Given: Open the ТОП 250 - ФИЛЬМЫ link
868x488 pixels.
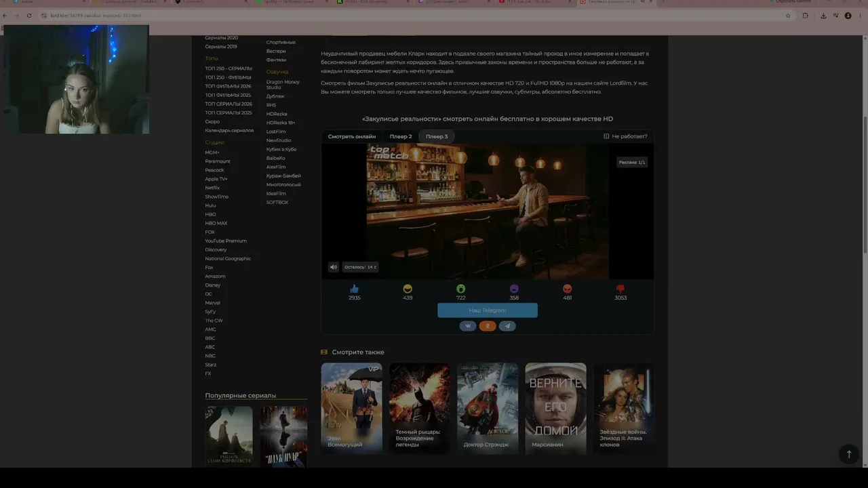Looking at the screenshot, I should (228, 77).
